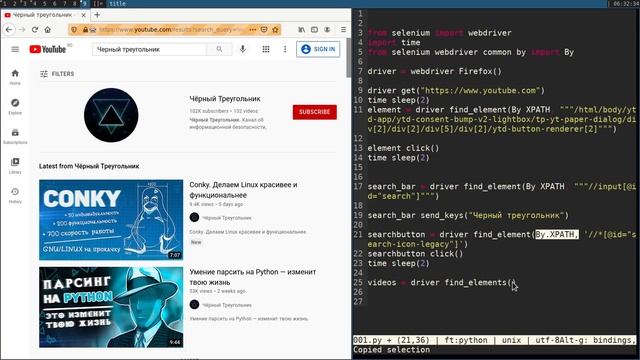Open Firefox home page icon
Viewport: 640px width, 360px height.
pos(48,30)
